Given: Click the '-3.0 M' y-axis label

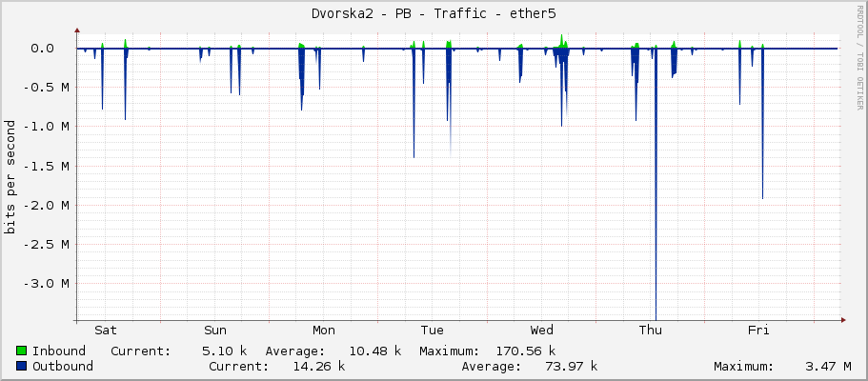Looking at the screenshot, I should [46, 284].
